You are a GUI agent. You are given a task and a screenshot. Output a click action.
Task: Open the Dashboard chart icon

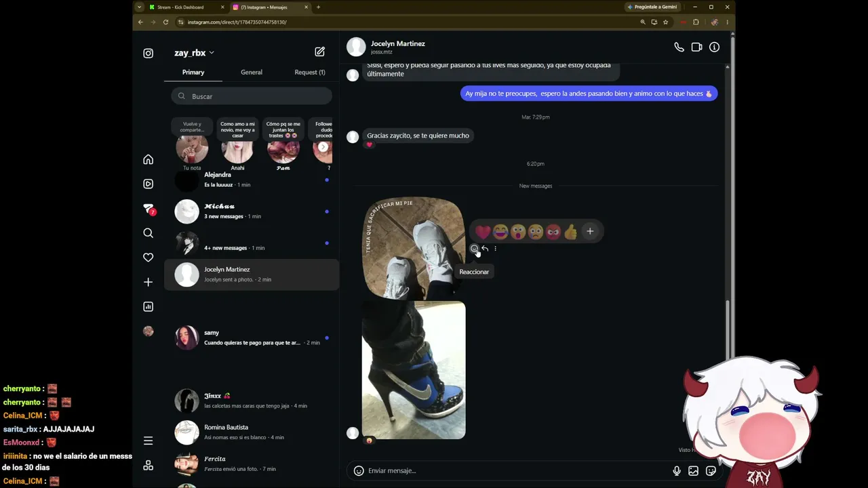point(149,306)
